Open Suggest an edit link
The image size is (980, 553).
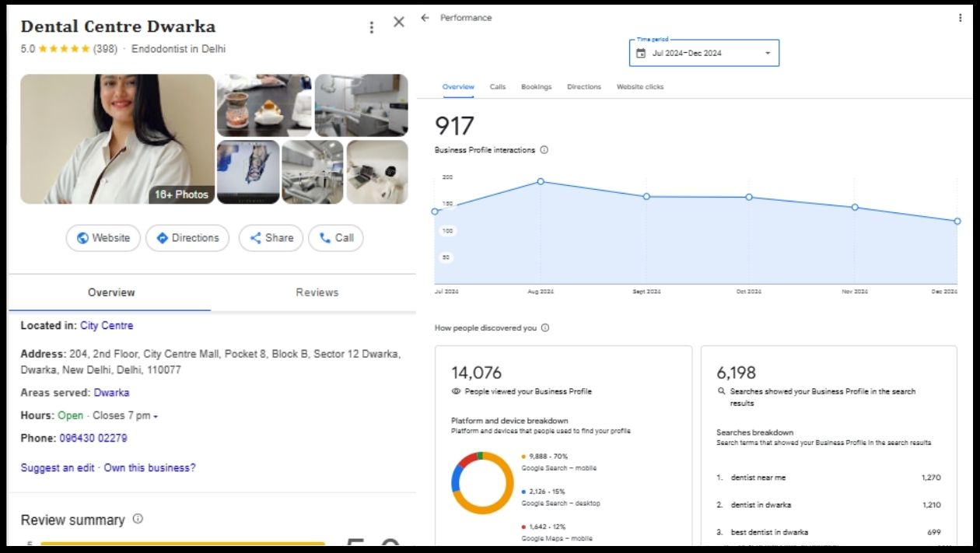click(58, 467)
